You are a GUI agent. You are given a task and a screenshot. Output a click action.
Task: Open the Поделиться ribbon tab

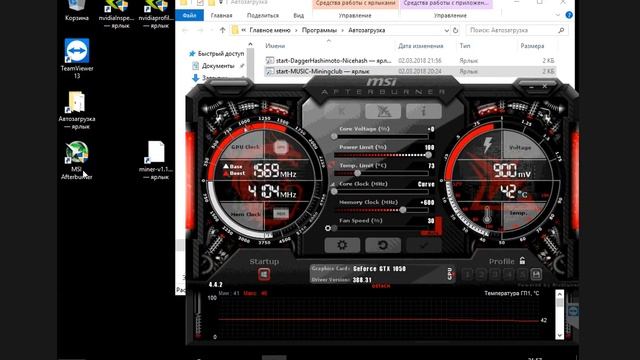[262, 15]
